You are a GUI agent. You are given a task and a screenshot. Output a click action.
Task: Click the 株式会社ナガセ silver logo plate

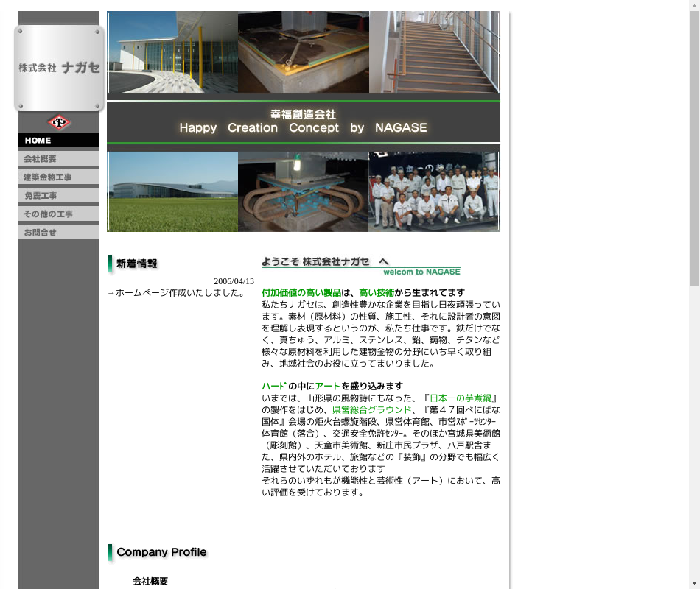click(x=59, y=68)
